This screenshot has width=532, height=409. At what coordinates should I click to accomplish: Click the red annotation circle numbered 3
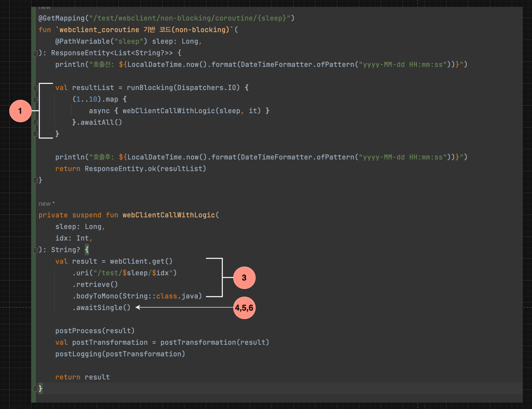click(x=244, y=278)
